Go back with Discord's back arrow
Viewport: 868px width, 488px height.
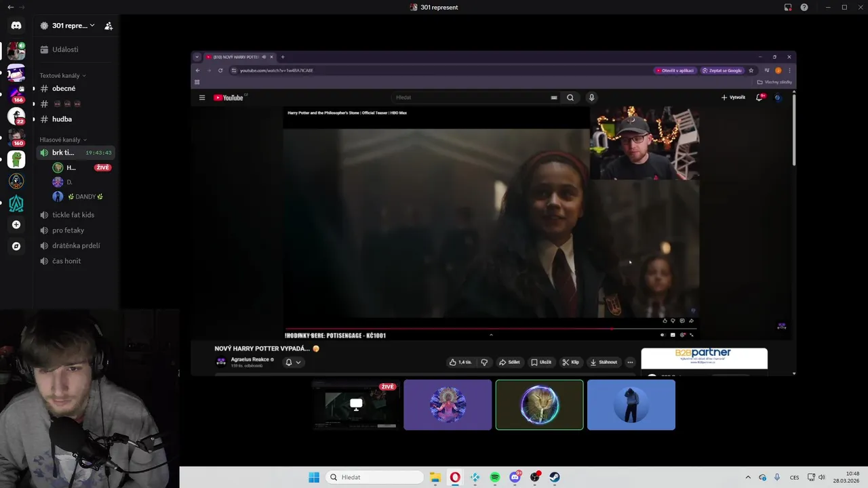coord(10,7)
